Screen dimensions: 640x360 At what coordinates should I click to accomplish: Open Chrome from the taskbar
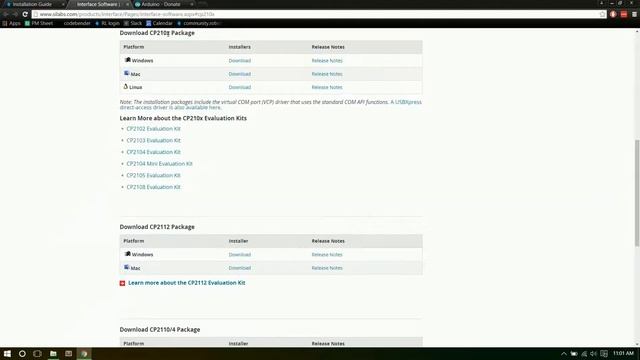(84, 353)
